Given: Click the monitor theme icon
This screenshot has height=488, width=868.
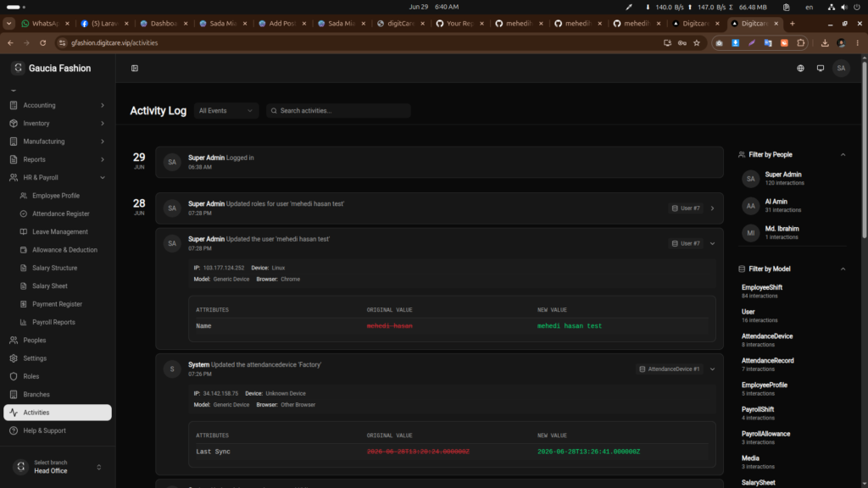Looking at the screenshot, I should (821, 68).
